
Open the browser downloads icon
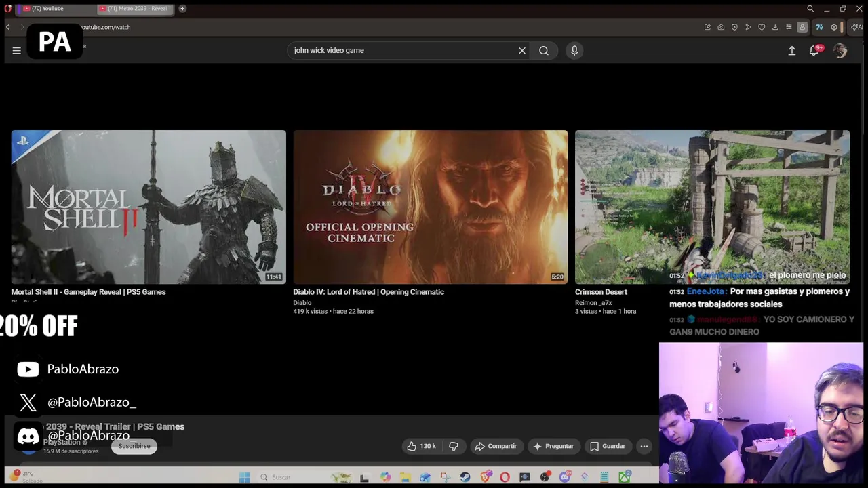(775, 27)
